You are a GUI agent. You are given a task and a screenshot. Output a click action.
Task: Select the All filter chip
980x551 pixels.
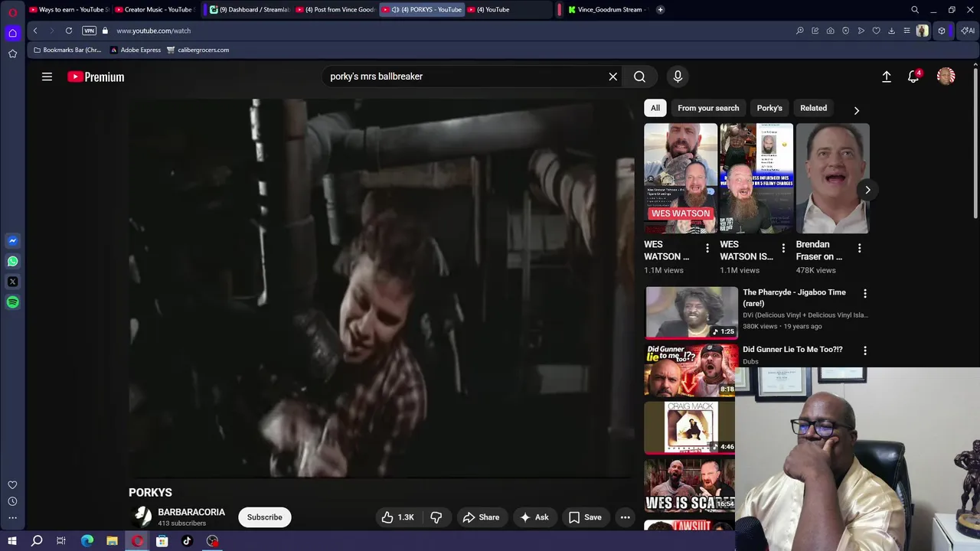coord(655,108)
